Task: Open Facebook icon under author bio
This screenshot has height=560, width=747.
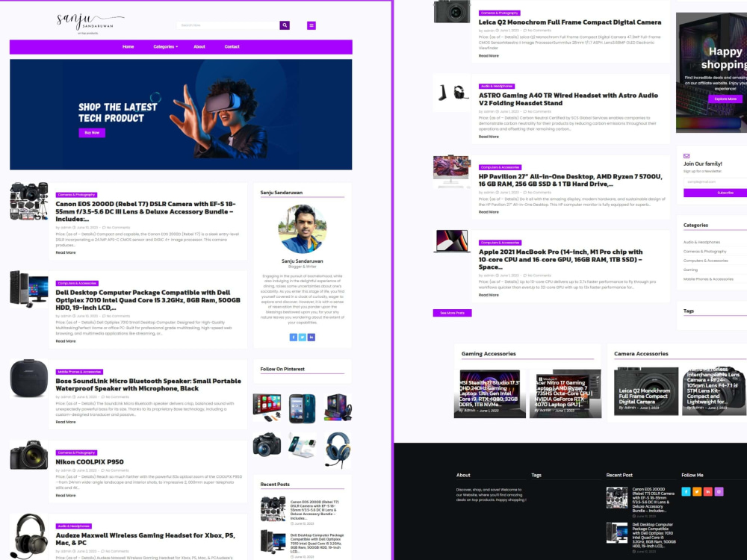Action: (294, 337)
